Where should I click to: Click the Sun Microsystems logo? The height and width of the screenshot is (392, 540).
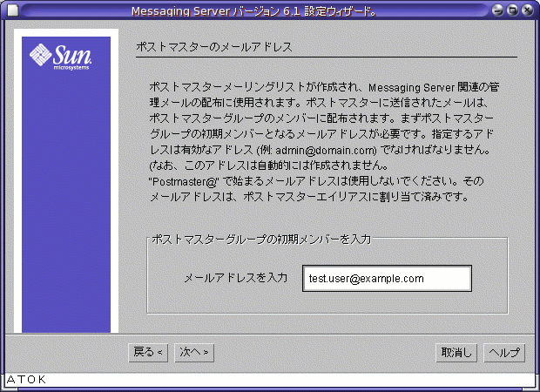(x=61, y=57)
